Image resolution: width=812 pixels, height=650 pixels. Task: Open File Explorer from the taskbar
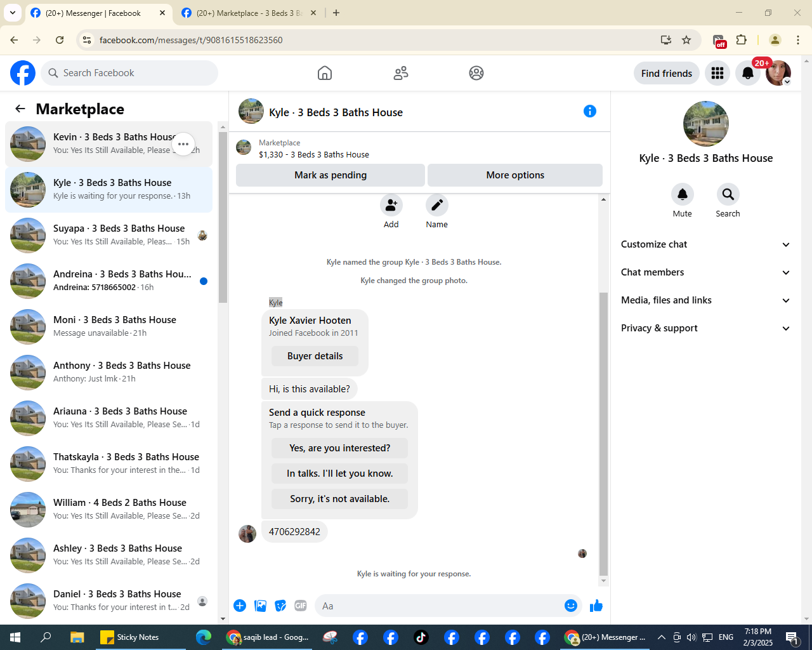(x=77, y=637)
